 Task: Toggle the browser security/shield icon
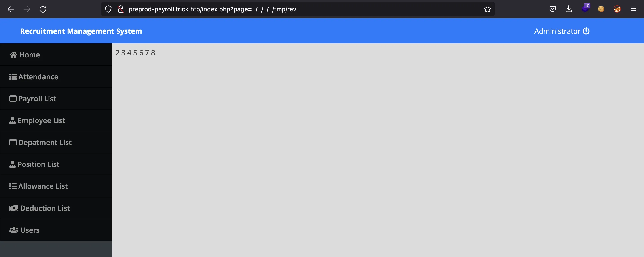pyautogui.click(x=108, y=9)
